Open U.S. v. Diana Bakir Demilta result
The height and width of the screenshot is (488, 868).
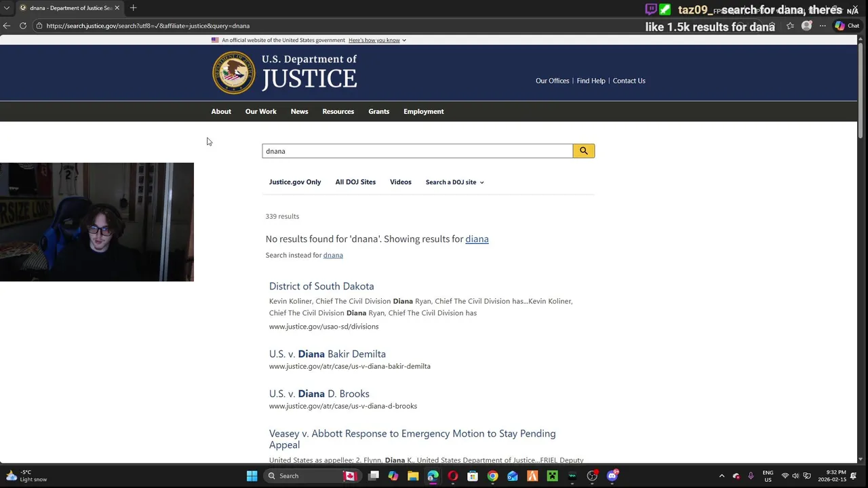(x=328, y=354)
